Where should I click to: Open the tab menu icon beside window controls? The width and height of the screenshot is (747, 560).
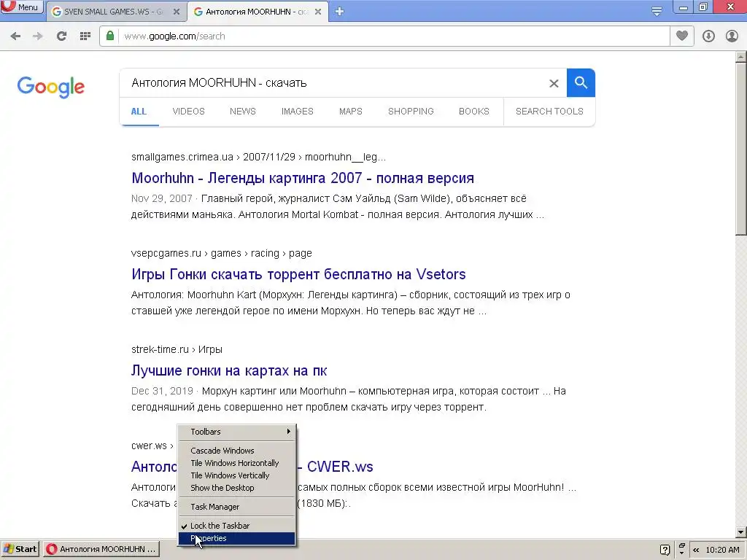(x=657, y=12)
